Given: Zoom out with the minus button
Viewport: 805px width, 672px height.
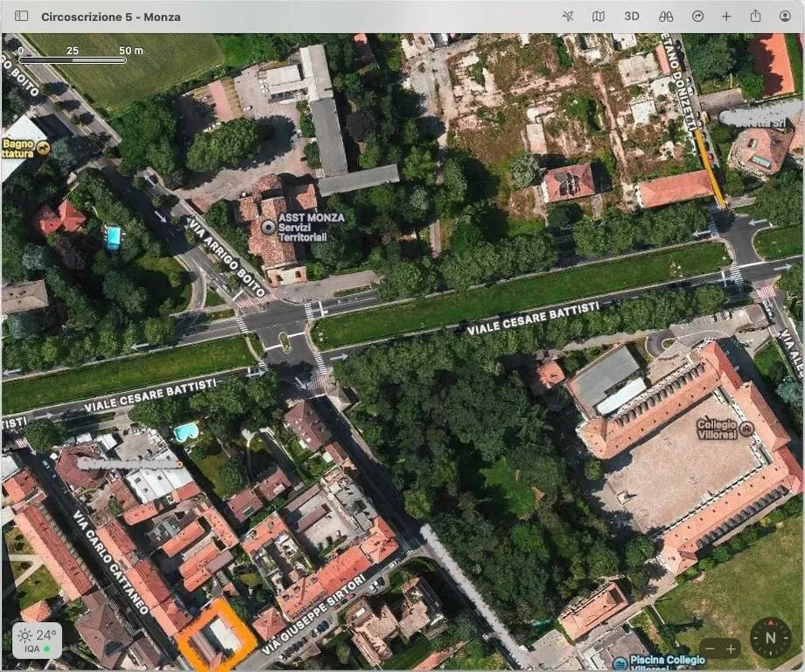Looking at the screenshot, I should pyautogui.click(x=710, y=648).
